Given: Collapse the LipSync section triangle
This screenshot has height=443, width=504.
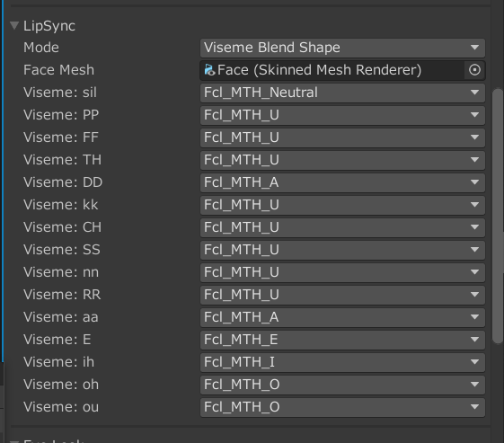Looking at the screenshot, I should (14, 25).
